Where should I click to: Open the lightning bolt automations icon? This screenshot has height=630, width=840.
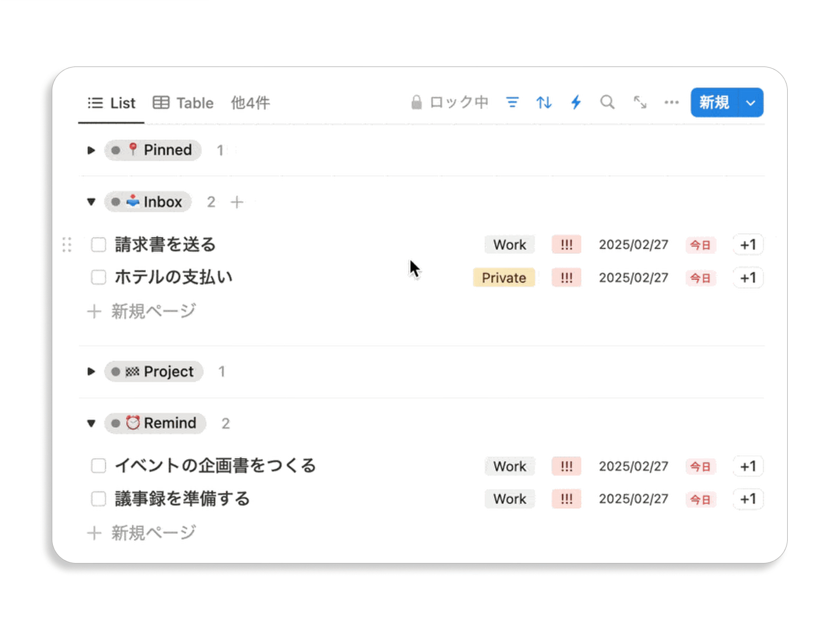pos(576,102)
